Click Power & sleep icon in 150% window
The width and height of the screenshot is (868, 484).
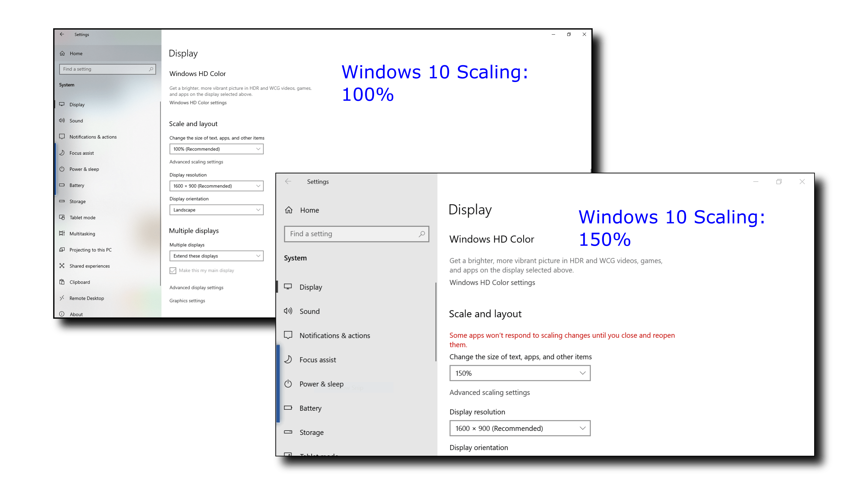click(288, 384)
